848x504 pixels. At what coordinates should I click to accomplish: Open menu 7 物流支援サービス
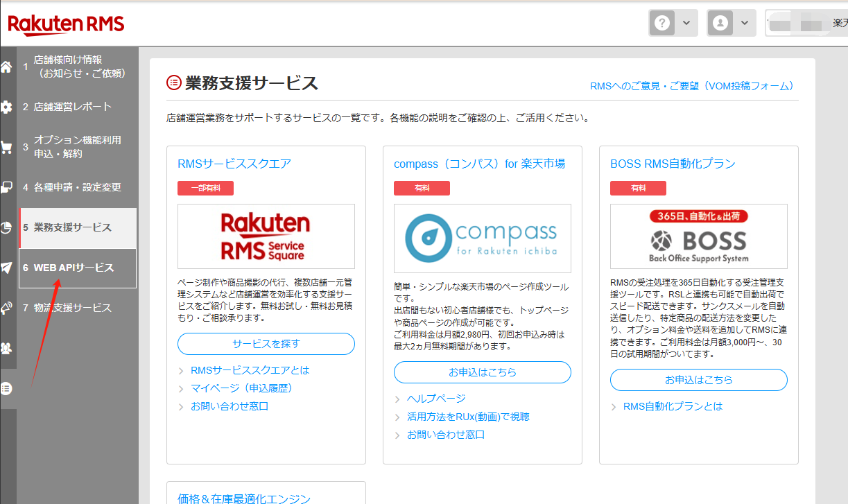(77, 308)
